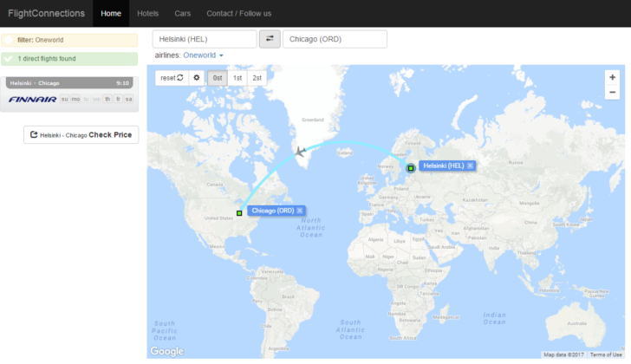Click the Chicago airport map marker

point(239,213)
